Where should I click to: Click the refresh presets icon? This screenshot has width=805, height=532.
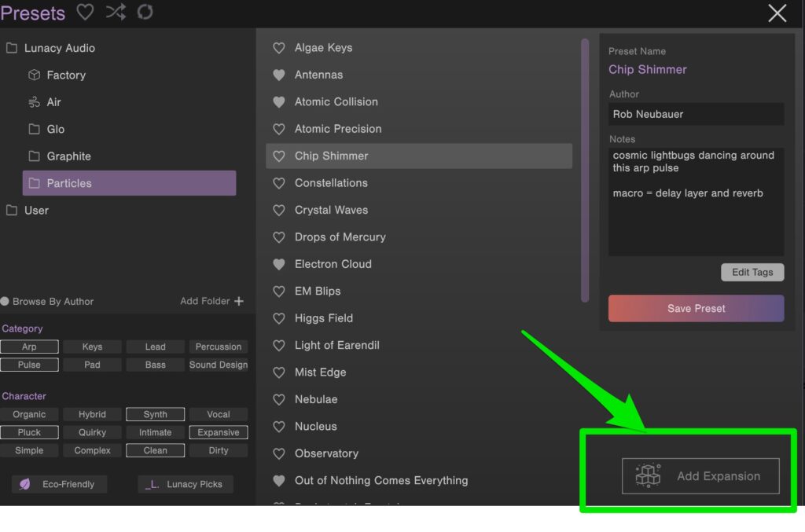tap(145, 12)
